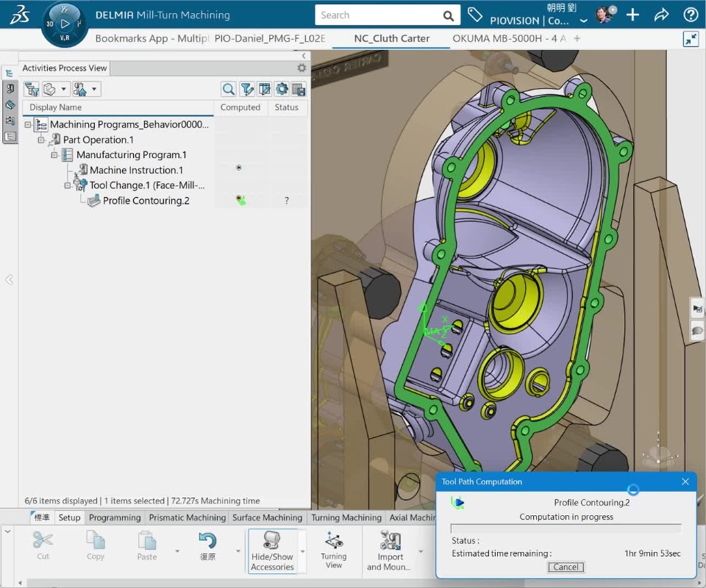Collapse the Part Operation.1 node
Screen dimensions: 706x588
click(41, 140)
